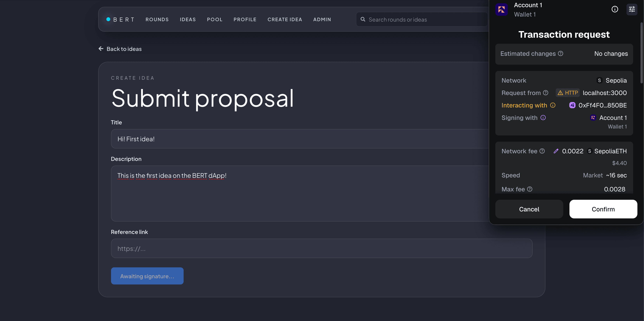Cancel the transaction request
Viewport: 644px width, 321px height.
click(529, 209)
